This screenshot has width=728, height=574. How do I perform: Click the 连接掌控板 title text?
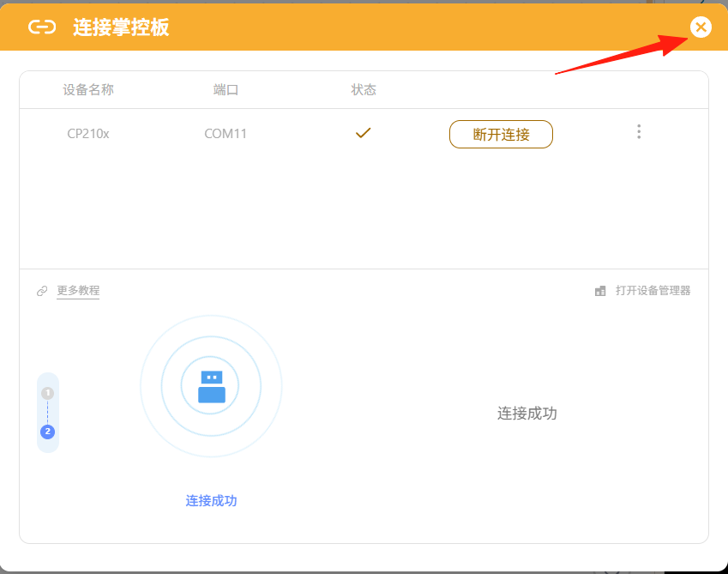[x=121, y=27]
